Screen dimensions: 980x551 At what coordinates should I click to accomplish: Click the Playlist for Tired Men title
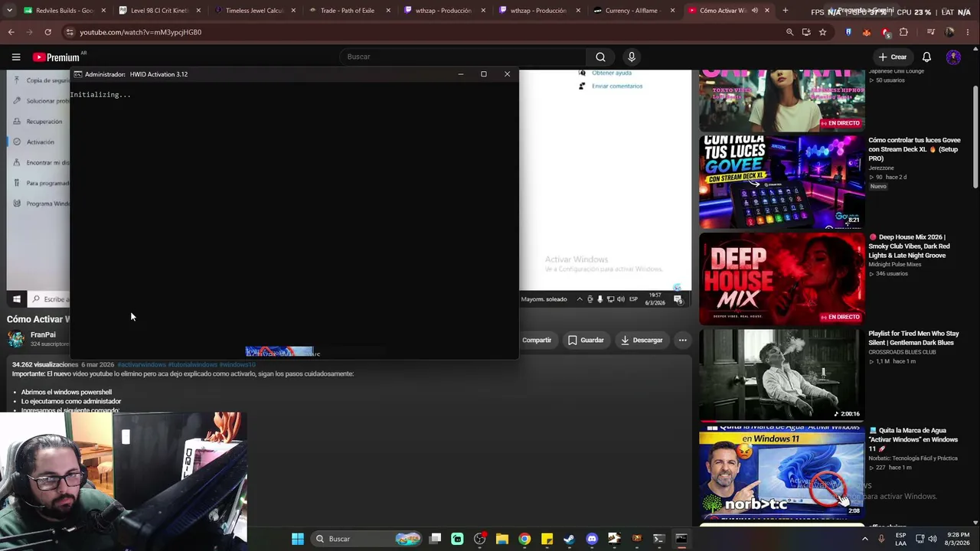[x=913, y=338]
